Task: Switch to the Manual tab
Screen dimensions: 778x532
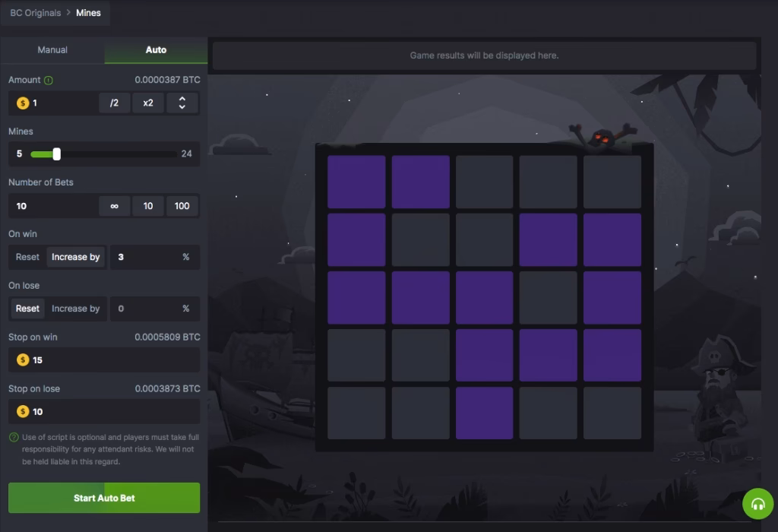Action: click(x=52, y=49)
